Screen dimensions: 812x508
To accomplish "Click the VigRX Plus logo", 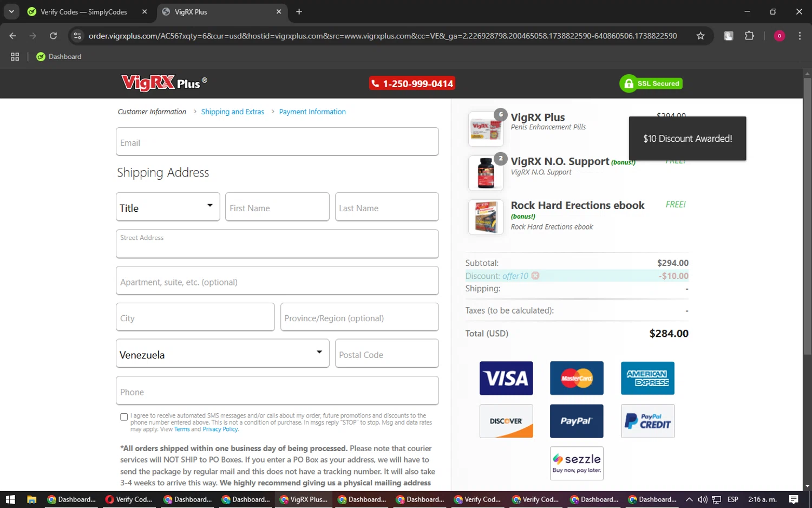I will point(164,83).
